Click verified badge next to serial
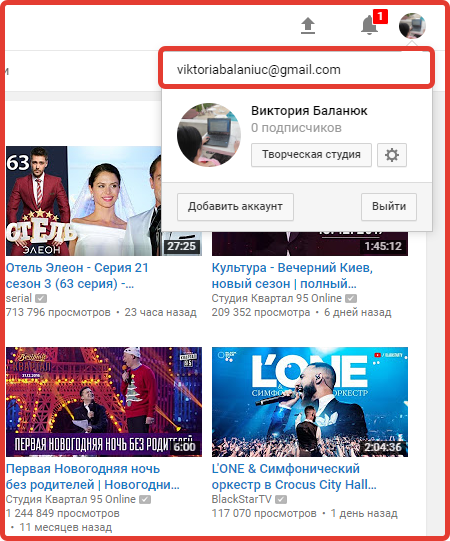 [41, 298]
